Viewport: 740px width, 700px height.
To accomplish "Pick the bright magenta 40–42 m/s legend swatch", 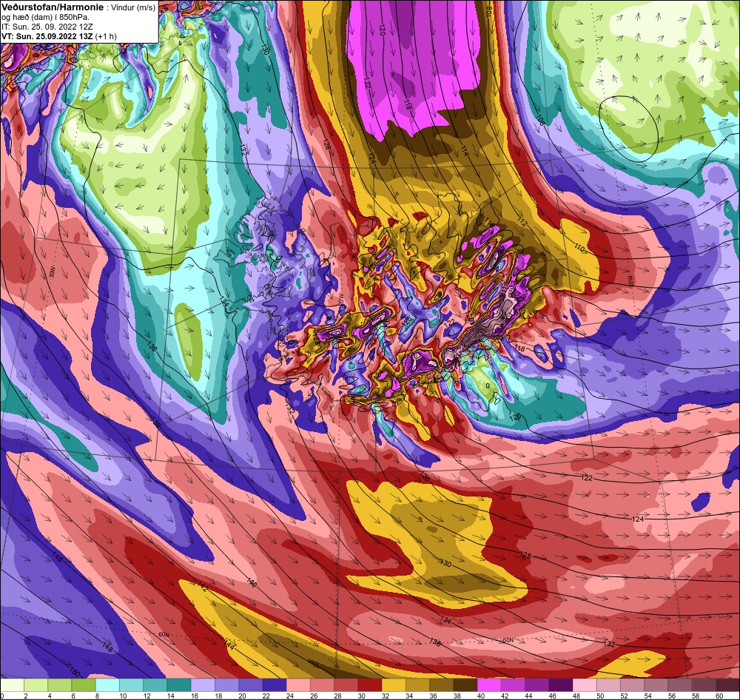I will click(x=489, y=685).
